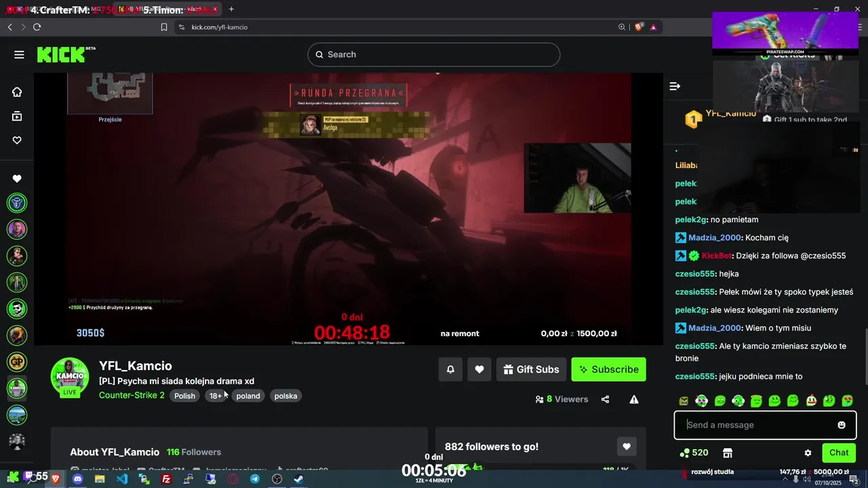Screen dimensions: 868x488
Task: Click the browser address bar URL
Action: (219, 27)
